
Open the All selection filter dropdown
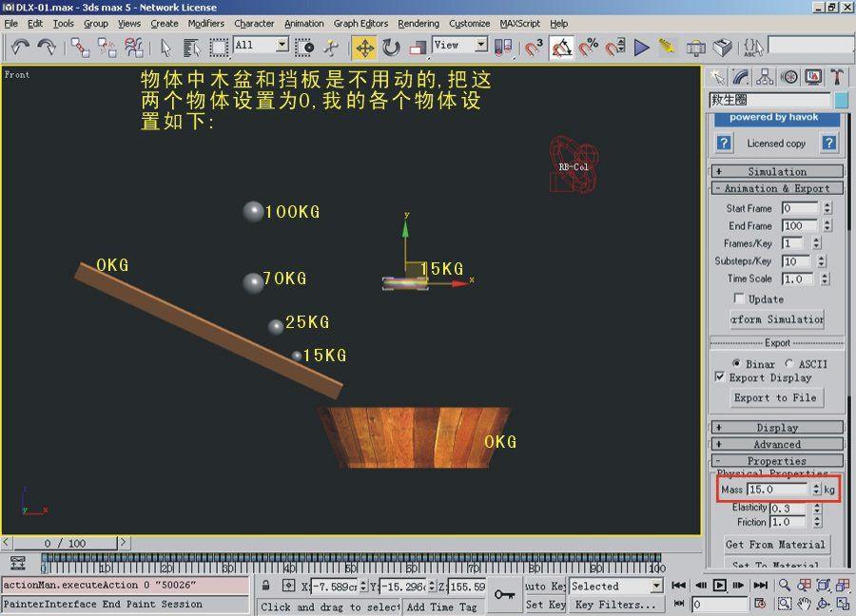(x=282, y=45)
